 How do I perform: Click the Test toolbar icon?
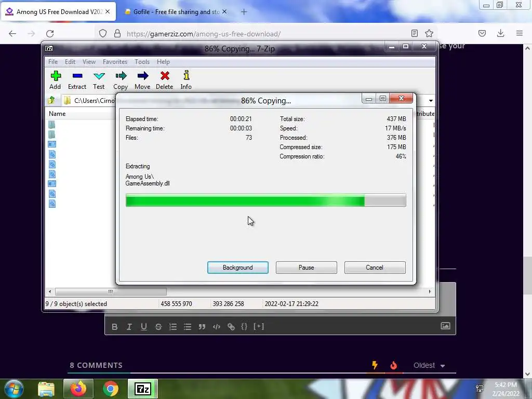[99, 79]
